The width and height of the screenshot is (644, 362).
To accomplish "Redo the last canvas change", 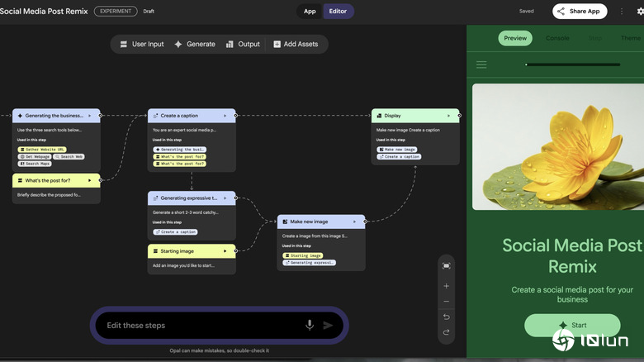I will (x=446, y=332).
